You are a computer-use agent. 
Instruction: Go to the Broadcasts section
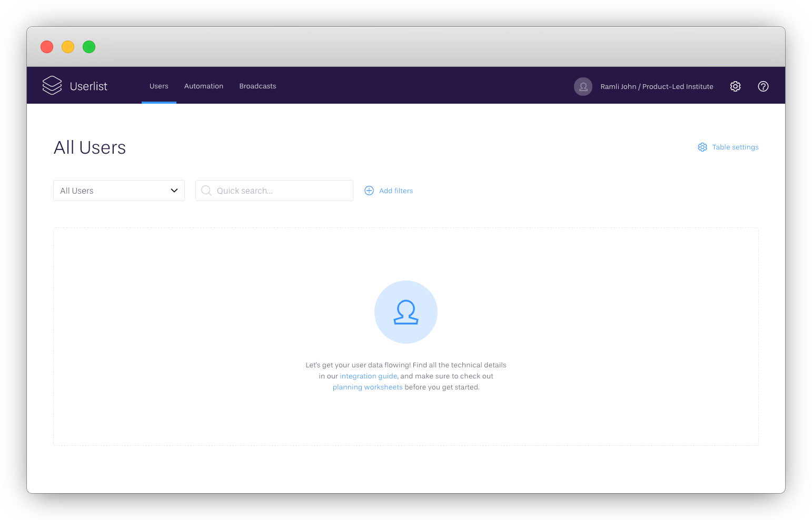point(258,86)
